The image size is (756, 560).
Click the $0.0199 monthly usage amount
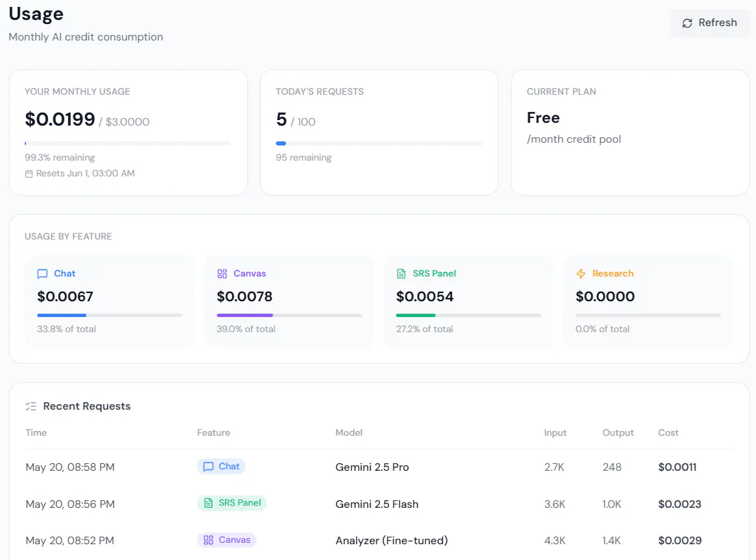pos(60,119)
